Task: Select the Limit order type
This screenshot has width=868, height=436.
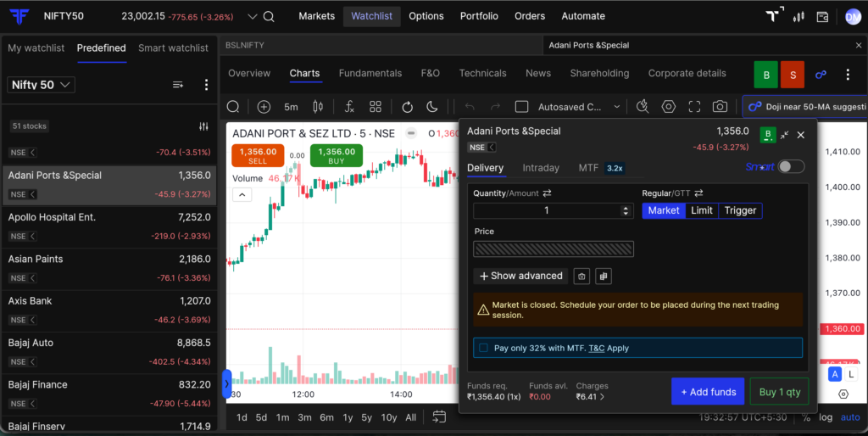Action: (x=701, y=210)
